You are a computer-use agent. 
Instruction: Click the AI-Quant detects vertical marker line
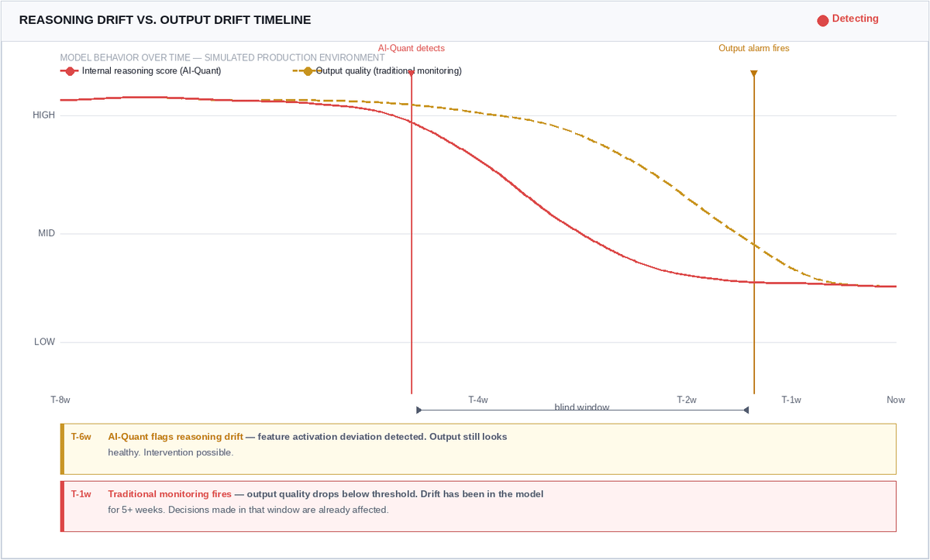(x=411, y=232)
